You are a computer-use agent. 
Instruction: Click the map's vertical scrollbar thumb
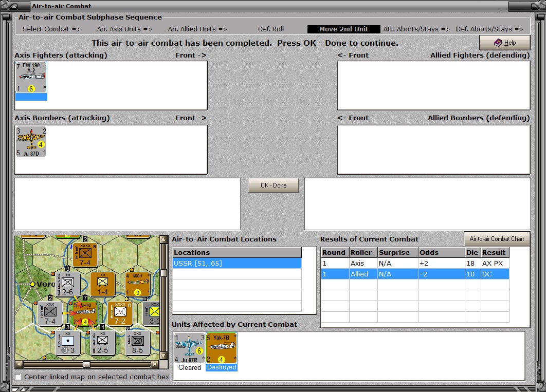tap(163, 273)
